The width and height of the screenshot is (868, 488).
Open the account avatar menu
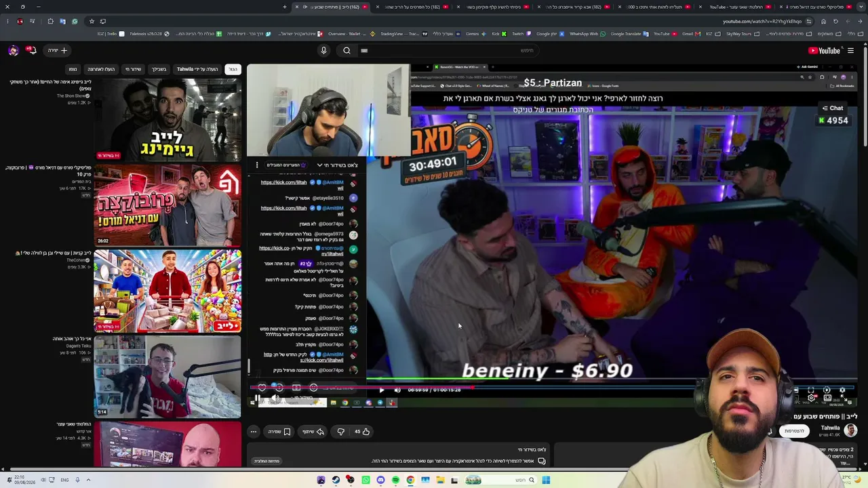pyautogui.click(x=14, y=50)
